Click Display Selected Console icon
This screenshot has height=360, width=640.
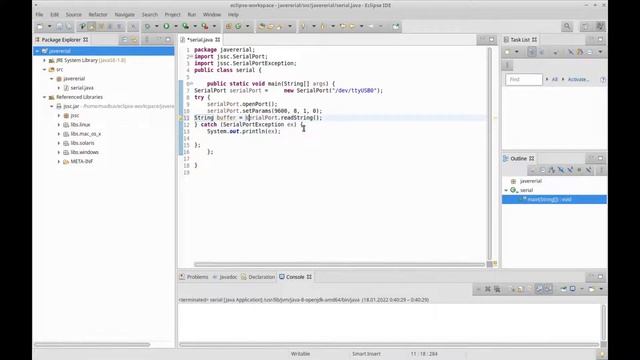coord(573,289)
